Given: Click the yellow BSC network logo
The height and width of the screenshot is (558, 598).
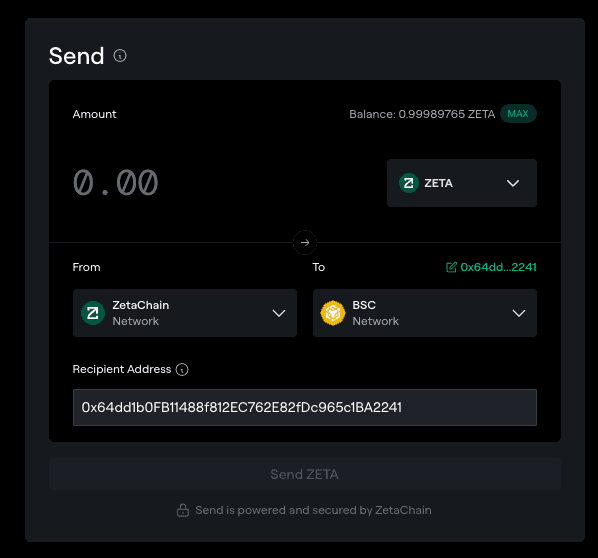Looking at the screenshot, I should 333,313.
